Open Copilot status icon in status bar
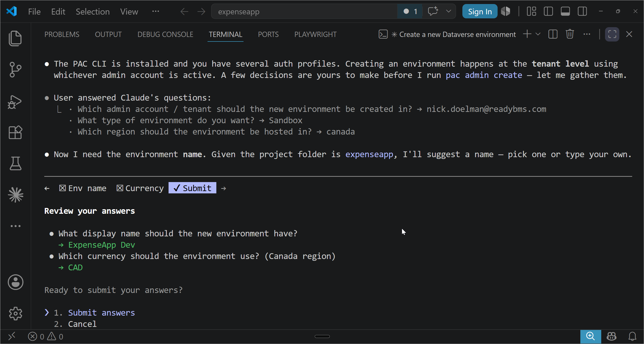This screenshot has width=644, height=344. (x=612, y=336)
